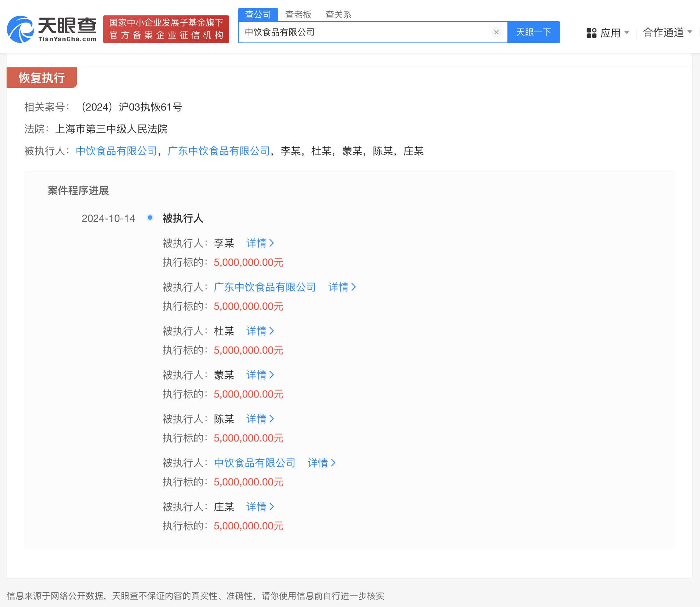Image resolution: width=700 pixels, height=607 pixels.
Task: Click the TianYanCha logo
Action: coord(52,29)
